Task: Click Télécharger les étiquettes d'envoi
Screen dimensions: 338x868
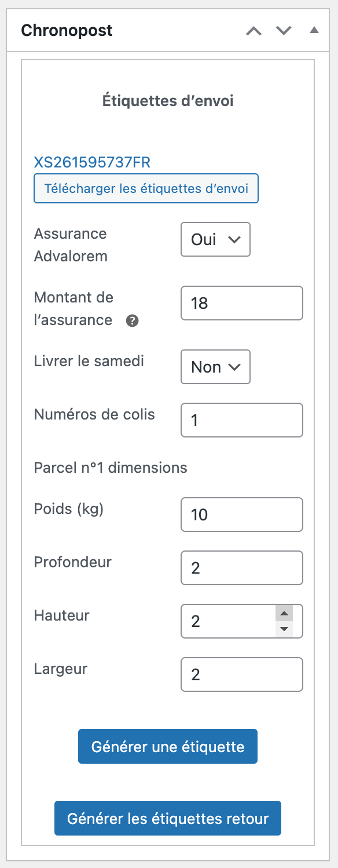Action: [146, 188]
